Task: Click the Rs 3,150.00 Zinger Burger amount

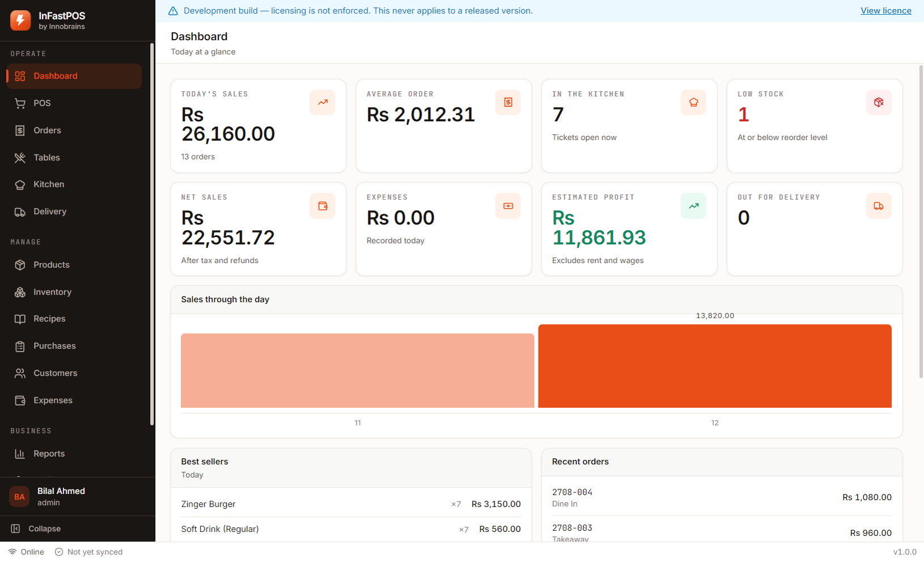Action: (x=496, y=504)
